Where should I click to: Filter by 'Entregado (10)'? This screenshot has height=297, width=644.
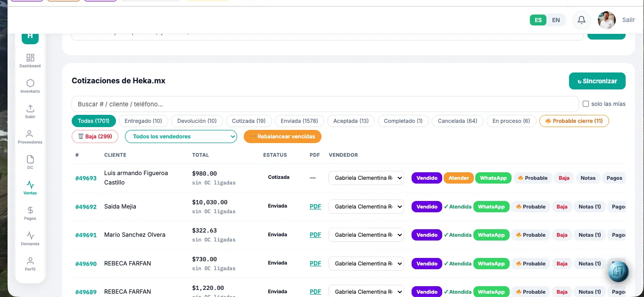(143, 121)
